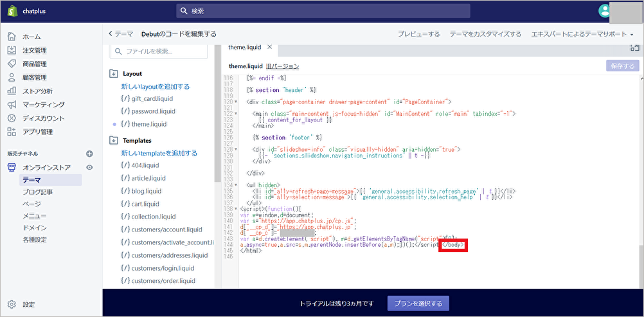Screen dimensions: 644x317
Task: Click the Templates folder icon
Action: pos(113,141)
